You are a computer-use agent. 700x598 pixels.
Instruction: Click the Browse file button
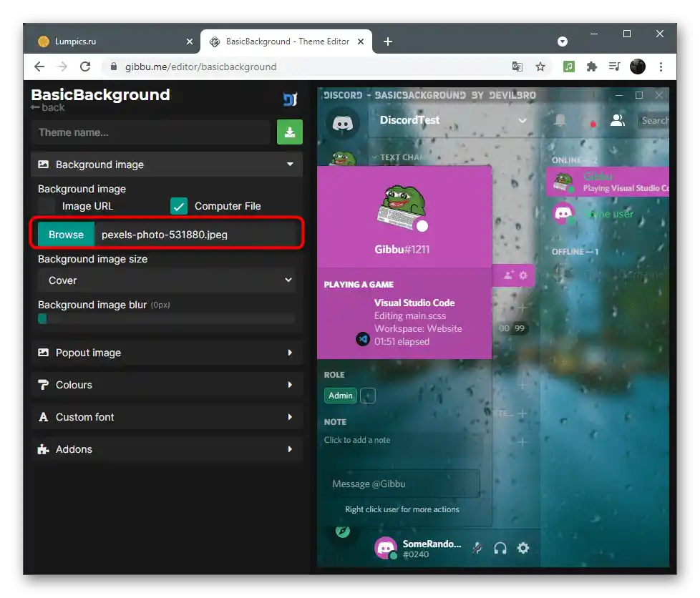[66, 235]
